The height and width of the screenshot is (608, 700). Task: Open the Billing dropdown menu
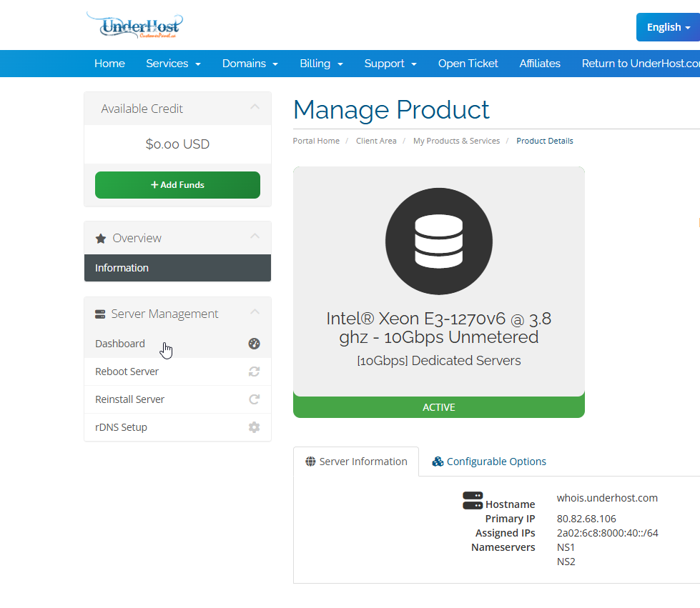point(322,64)
